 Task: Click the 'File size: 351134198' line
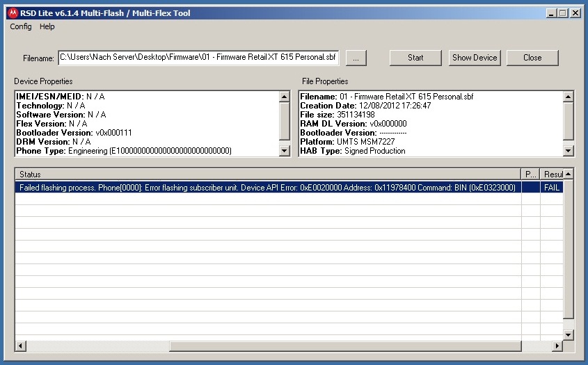tap(337, 114)
